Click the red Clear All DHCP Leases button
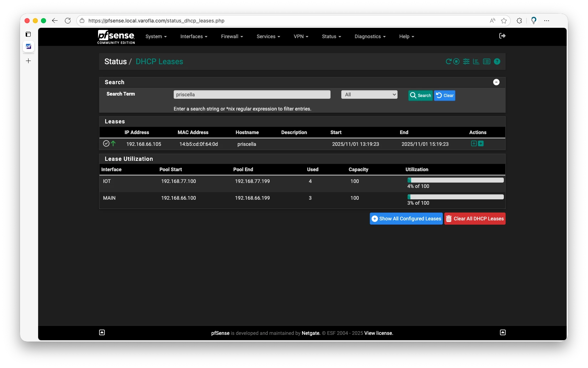Screen dimensions: 588x368 coord(475,219)
